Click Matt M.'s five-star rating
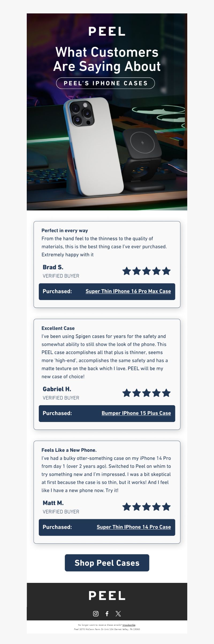Image resolution: width=214 pixels, height=644 pixels. pos(147,507)
